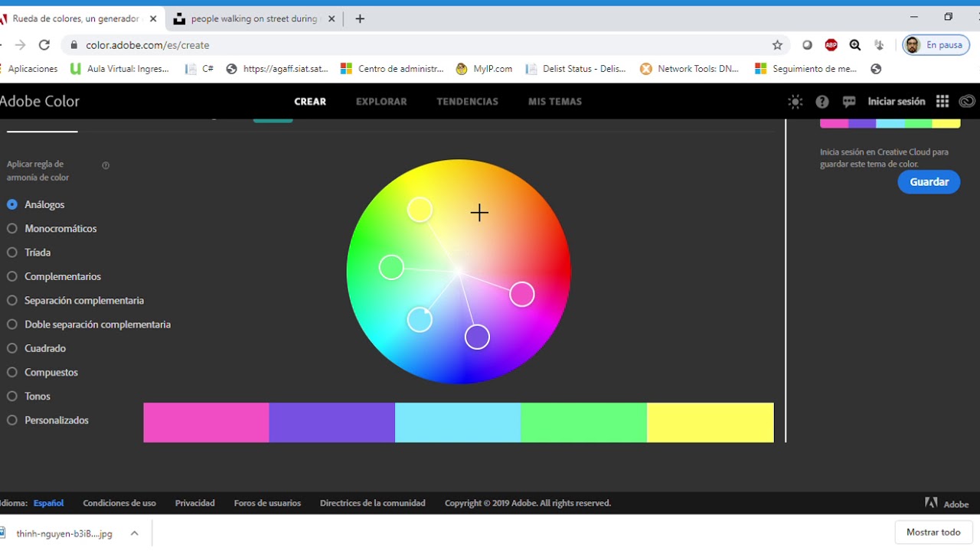Image resolution: width=980 pixels, height=551 pixels.
Task: Open the Chrome profile 'En pausa' button
Action: pyautogui.click(x=935, y=45)
